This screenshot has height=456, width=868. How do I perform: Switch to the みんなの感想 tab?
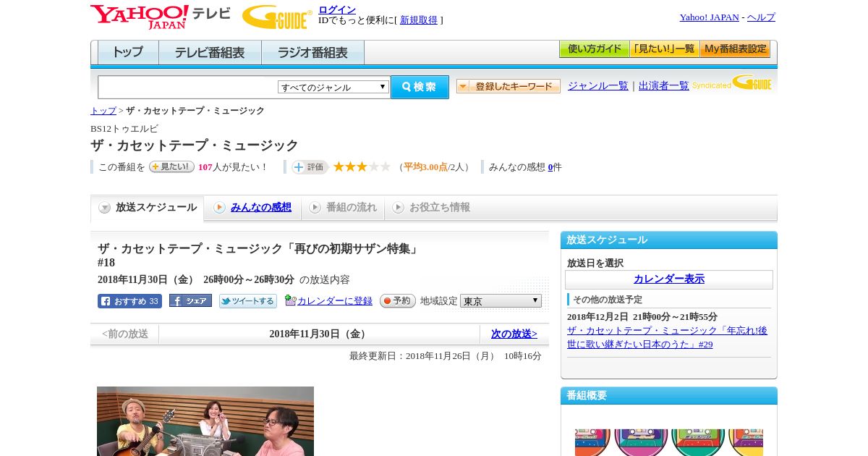[260, 208]
